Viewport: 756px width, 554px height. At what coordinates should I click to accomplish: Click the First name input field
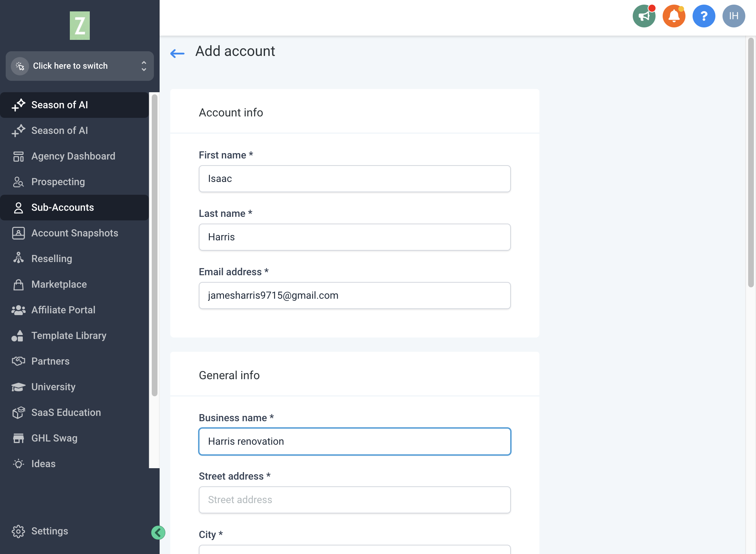click(354, 179)
